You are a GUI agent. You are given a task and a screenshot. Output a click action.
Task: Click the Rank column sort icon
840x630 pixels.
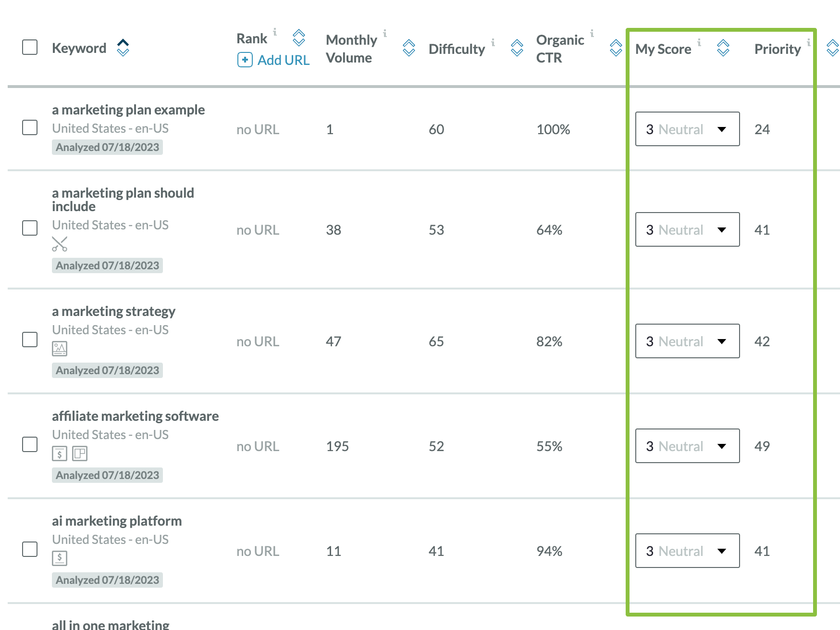tap(299, 38)
